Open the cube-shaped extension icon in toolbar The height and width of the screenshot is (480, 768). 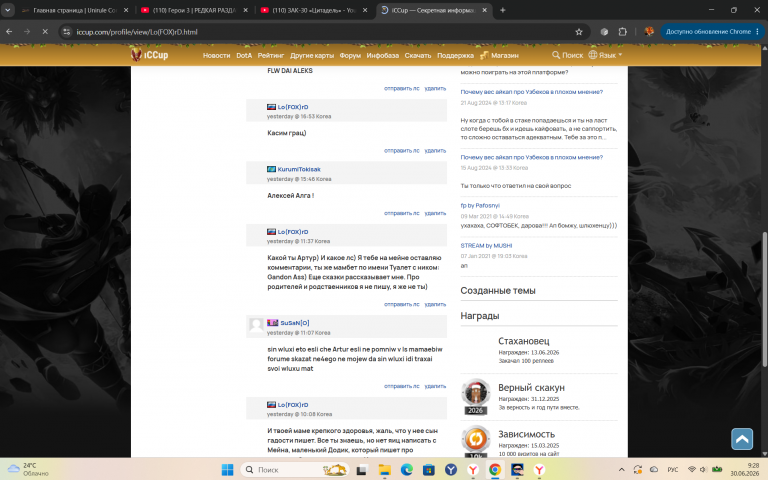click(604, 32)
